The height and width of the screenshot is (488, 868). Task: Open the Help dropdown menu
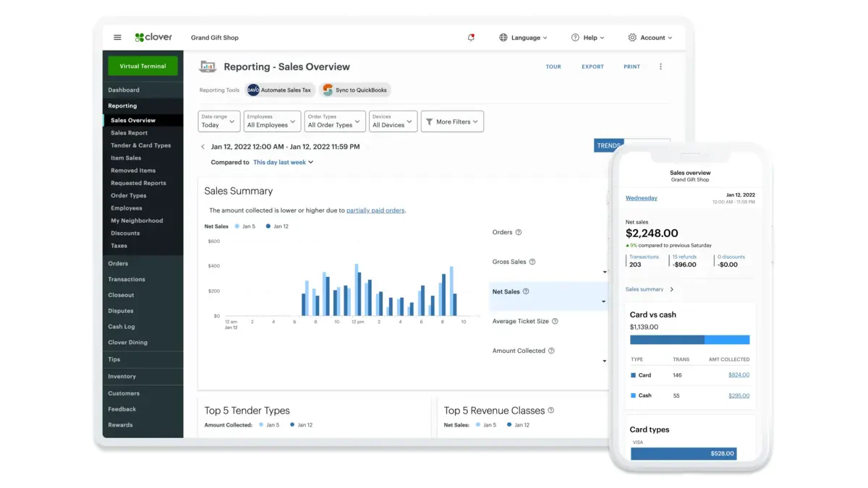coord(587,38)
